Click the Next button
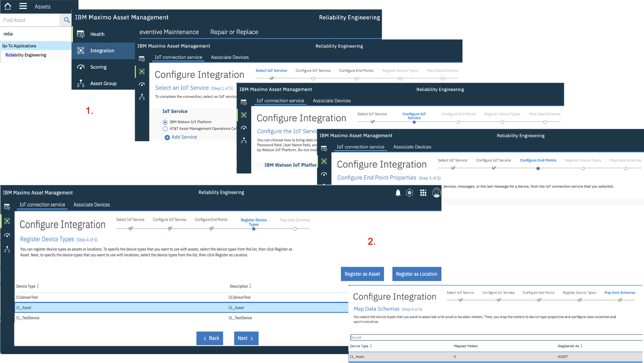 point(246,338)
